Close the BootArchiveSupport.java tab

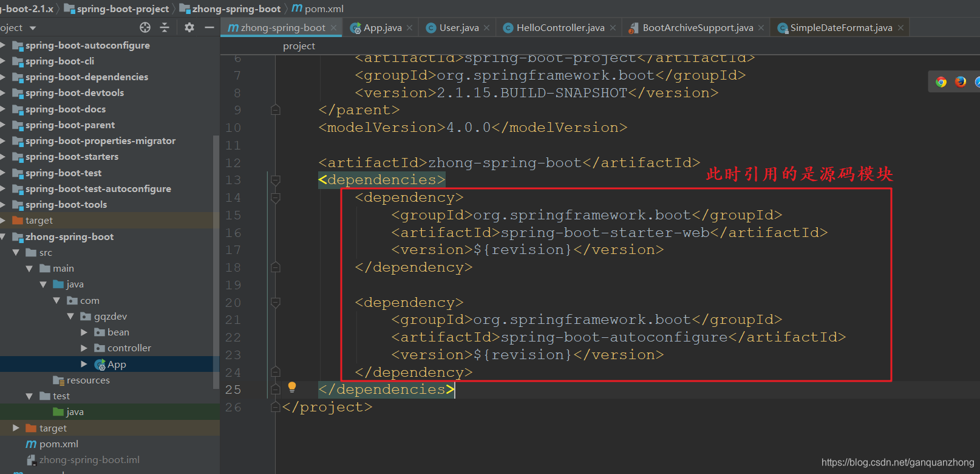[761, 28]
